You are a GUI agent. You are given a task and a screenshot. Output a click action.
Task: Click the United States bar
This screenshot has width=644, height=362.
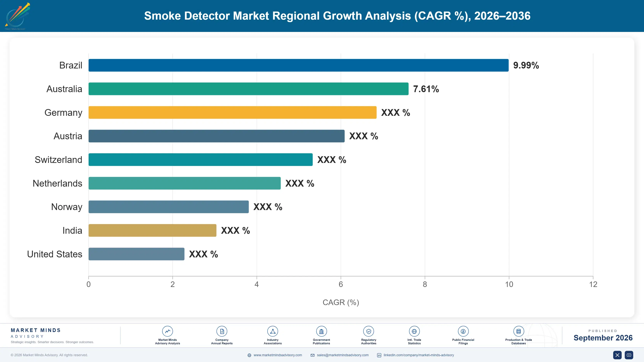click(x=137, y=254)
